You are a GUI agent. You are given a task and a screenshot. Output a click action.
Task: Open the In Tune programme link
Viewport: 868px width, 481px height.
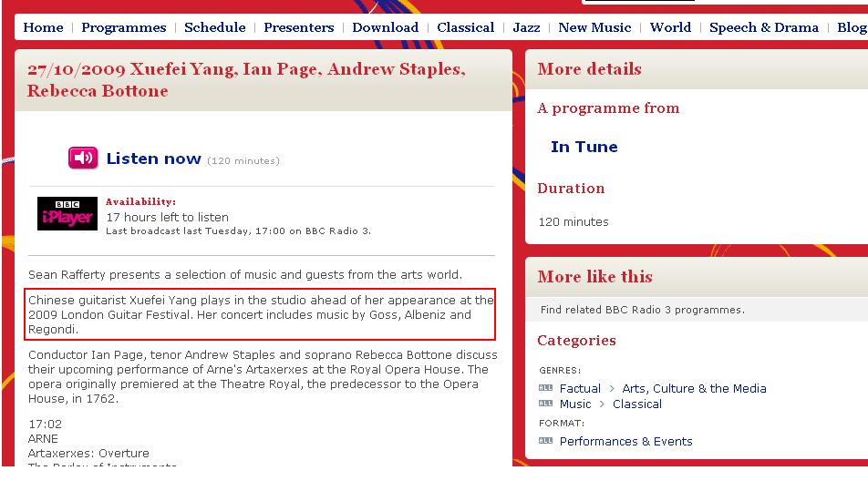tap(584, 147)
